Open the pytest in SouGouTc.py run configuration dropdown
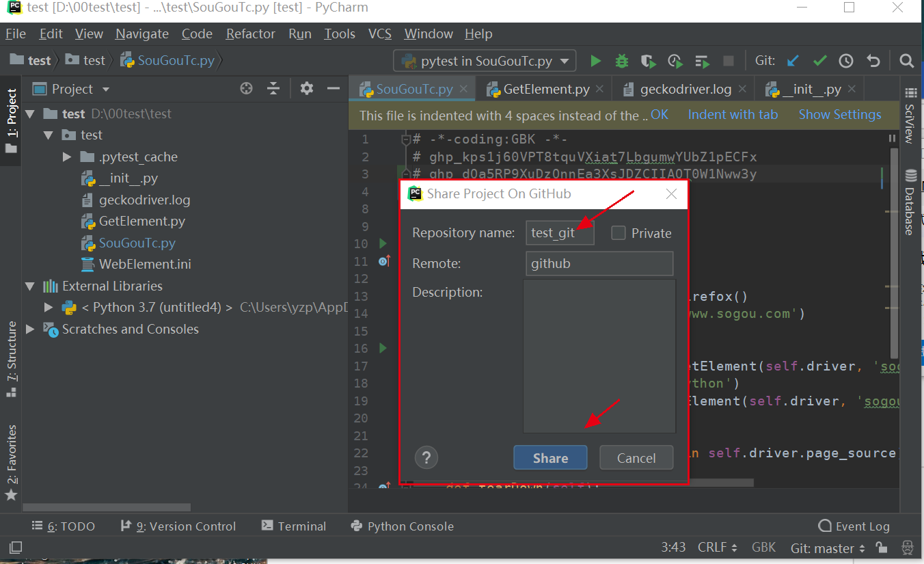This screenshot has height=564, width=924. 485,61
